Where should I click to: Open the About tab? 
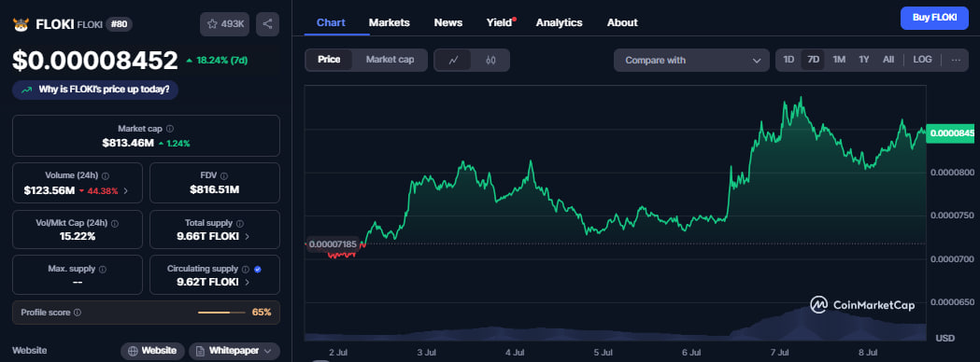[622, 22]
